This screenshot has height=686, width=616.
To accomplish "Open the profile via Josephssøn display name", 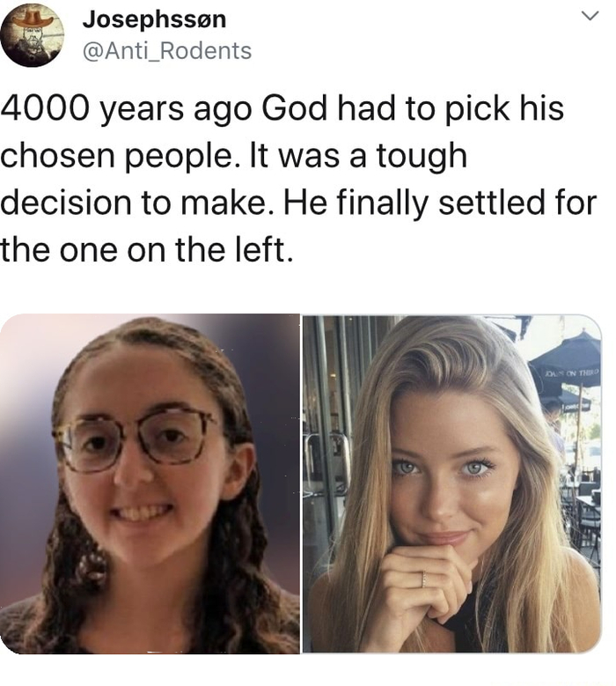I will pyautogui.click(x=154, y=19).
